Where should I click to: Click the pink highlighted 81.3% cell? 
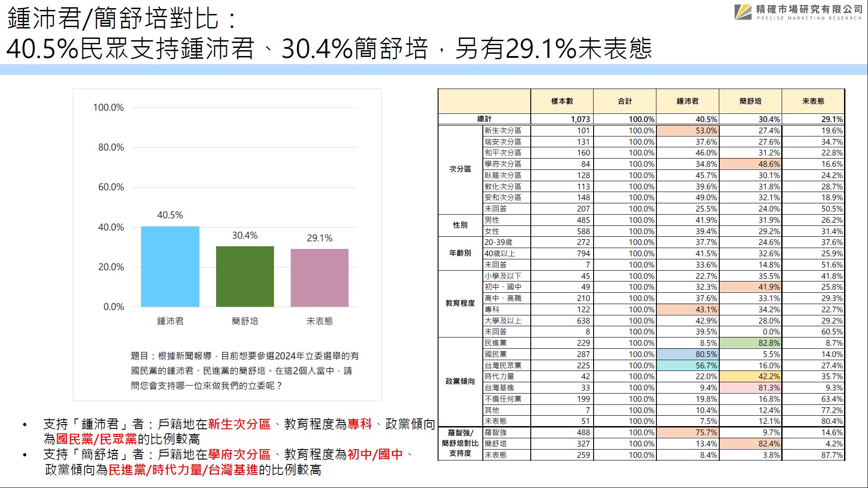(750, 388)
